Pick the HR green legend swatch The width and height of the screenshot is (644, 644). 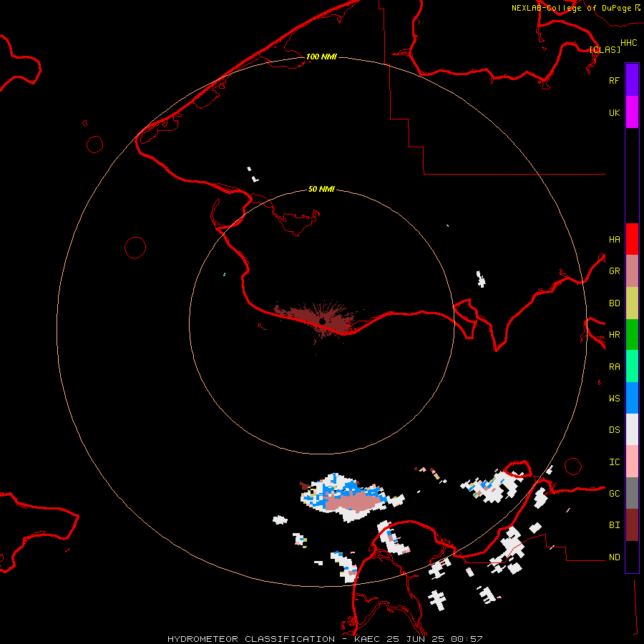pos(632,335)
